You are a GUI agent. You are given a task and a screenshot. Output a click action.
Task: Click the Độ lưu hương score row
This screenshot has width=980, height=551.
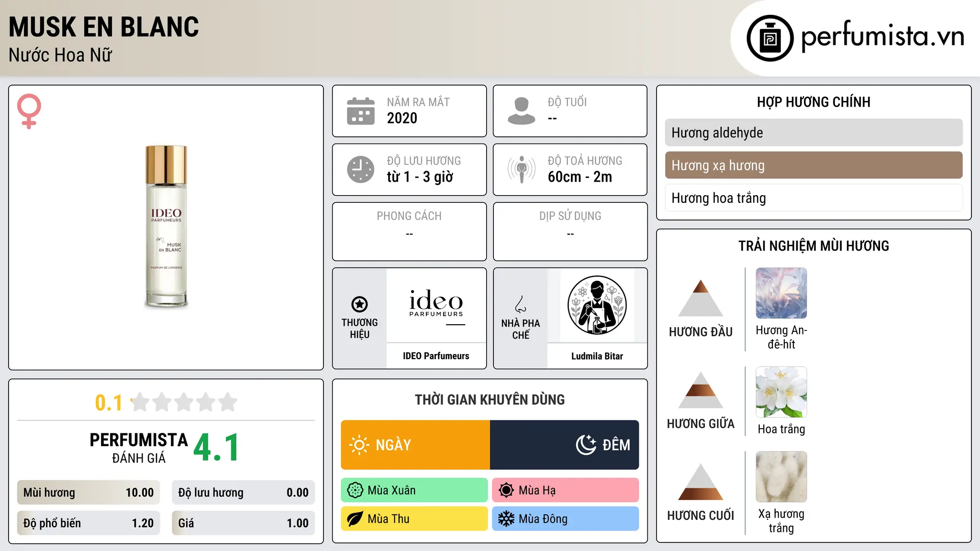(x=244, y=493)
